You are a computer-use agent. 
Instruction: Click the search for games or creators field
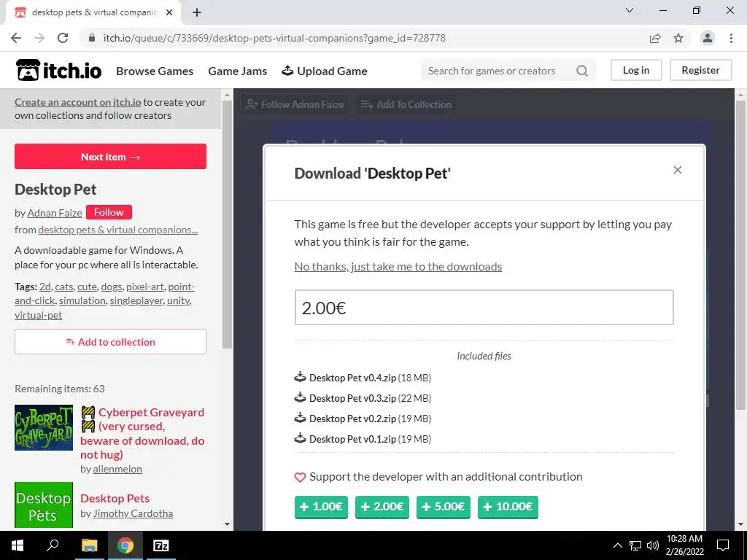click(x=495, y=71)
